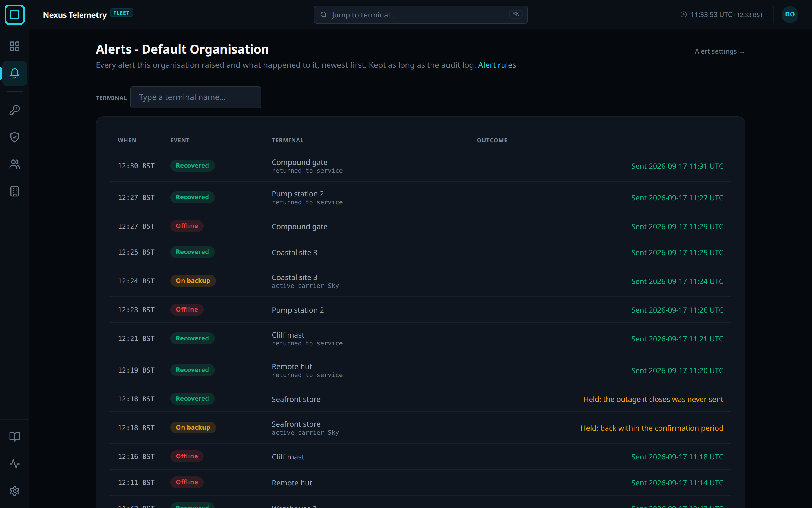The height and width of the screenshot is (508, 812).
Task: Click the search magnifier icon in top bar
Action: (323, 15)
